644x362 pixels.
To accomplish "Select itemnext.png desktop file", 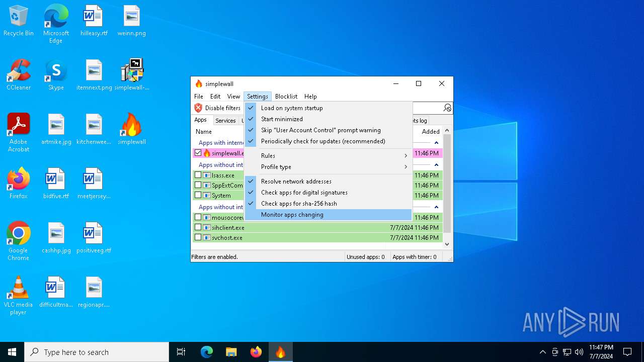I will [x=94, y=75].
